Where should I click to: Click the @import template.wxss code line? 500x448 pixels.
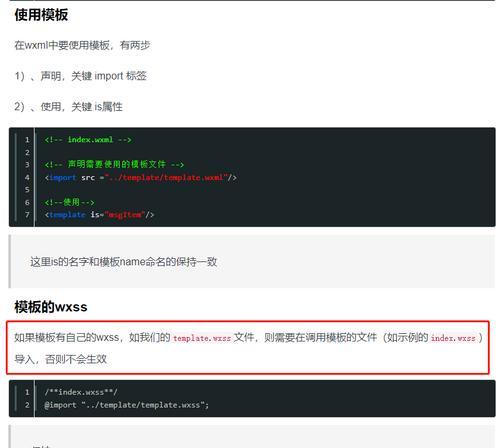point(127,405)
